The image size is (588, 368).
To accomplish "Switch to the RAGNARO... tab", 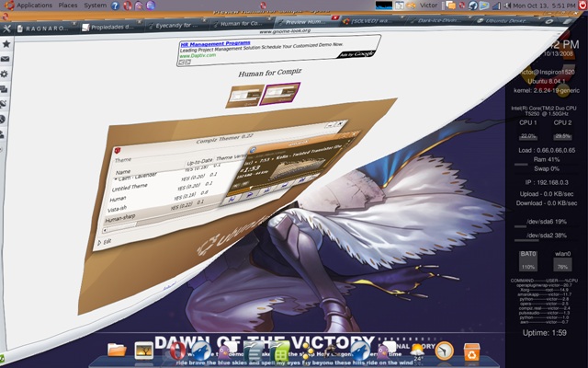I will point(46,28).
